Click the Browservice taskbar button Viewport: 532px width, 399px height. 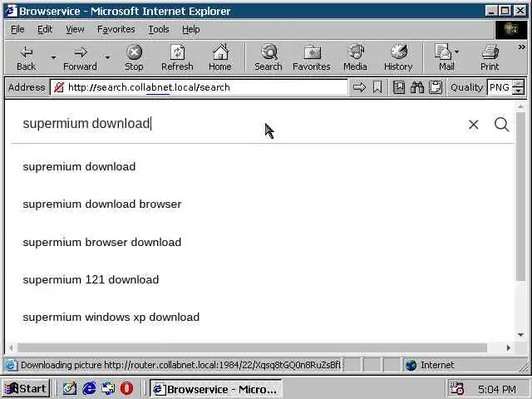coord(216,389)
